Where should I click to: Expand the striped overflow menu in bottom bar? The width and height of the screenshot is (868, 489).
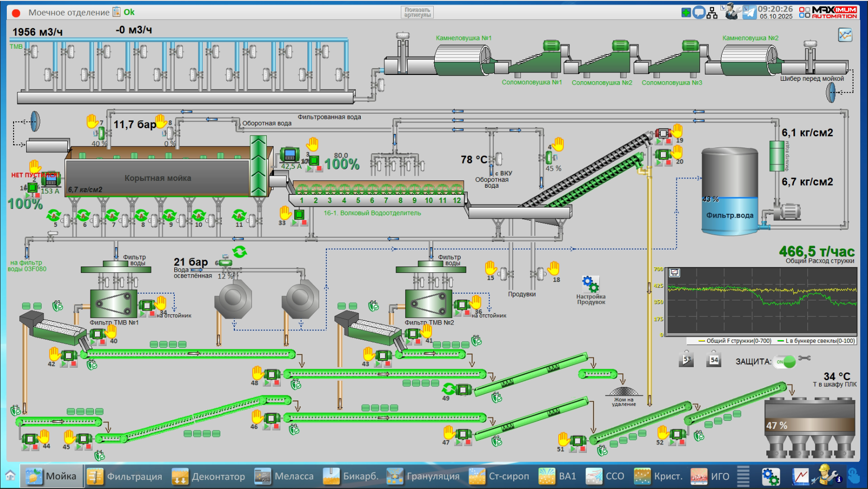743,476
